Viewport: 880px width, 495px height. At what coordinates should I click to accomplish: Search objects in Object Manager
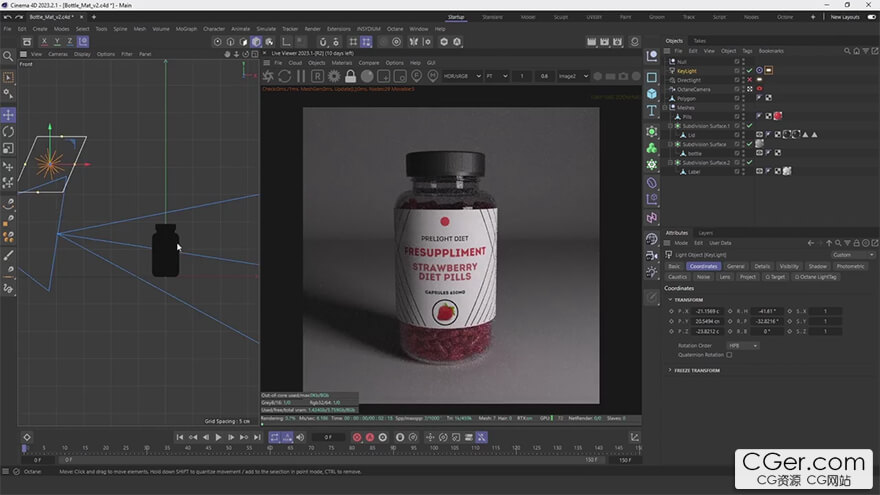(x=847, y=51)
